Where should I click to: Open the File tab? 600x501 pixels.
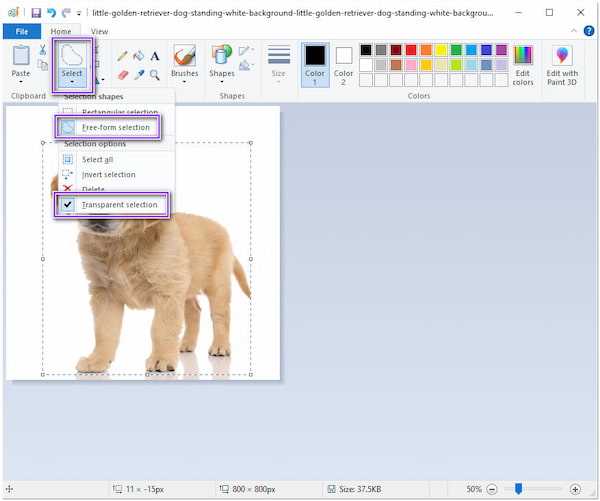pos(22,31)
